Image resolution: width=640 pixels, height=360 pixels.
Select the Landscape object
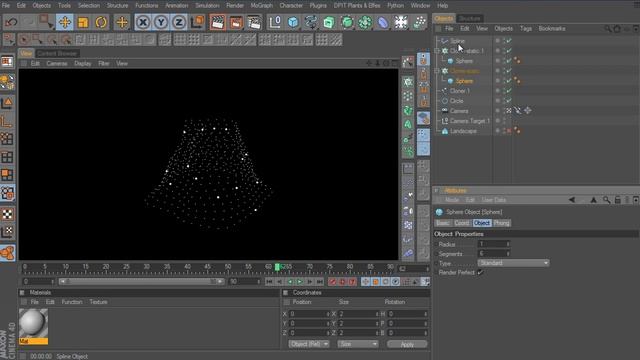pos(463,131)
